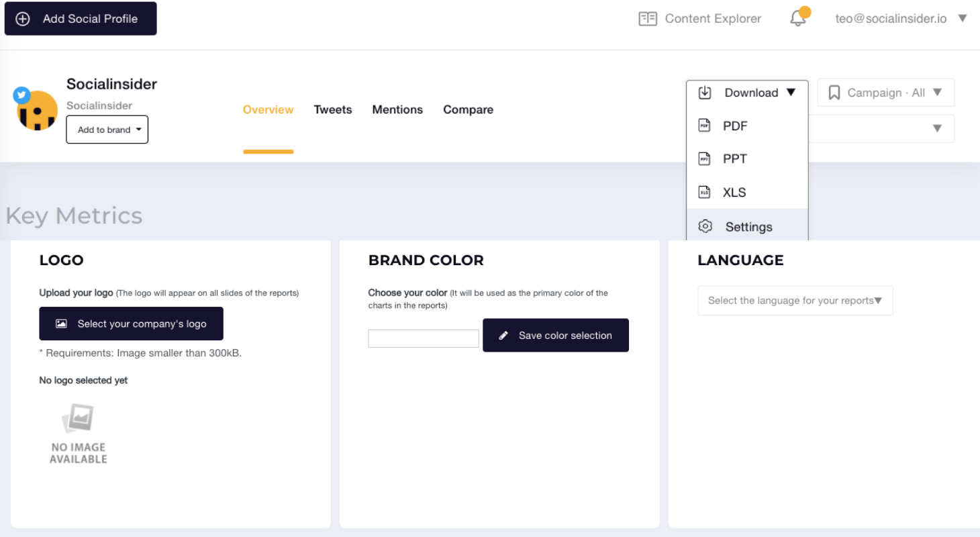Click the Settings gear icon in menu
Viewport: 980px width, 537px height.
pos(705,226)
